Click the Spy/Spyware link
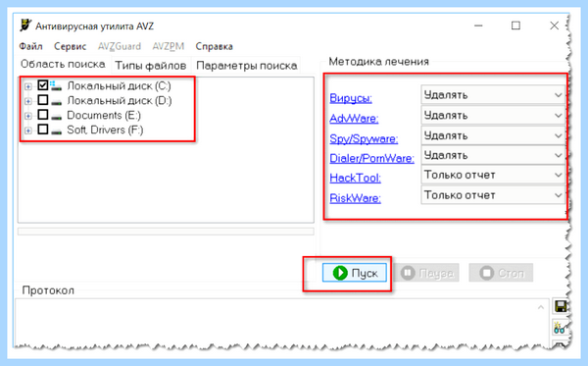This screenshot has height=366, width=588. coord(364,139)
